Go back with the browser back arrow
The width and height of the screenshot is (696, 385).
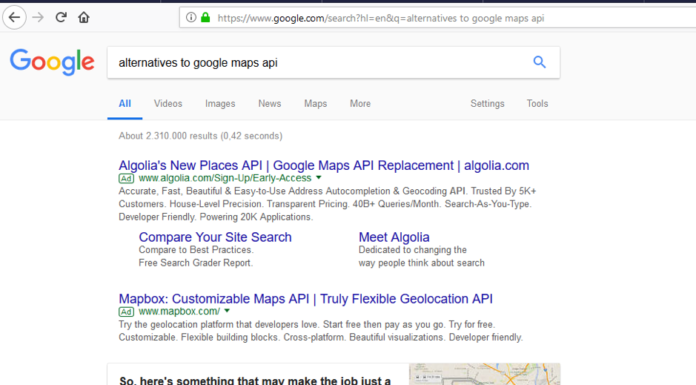click(x=14, y=18)
